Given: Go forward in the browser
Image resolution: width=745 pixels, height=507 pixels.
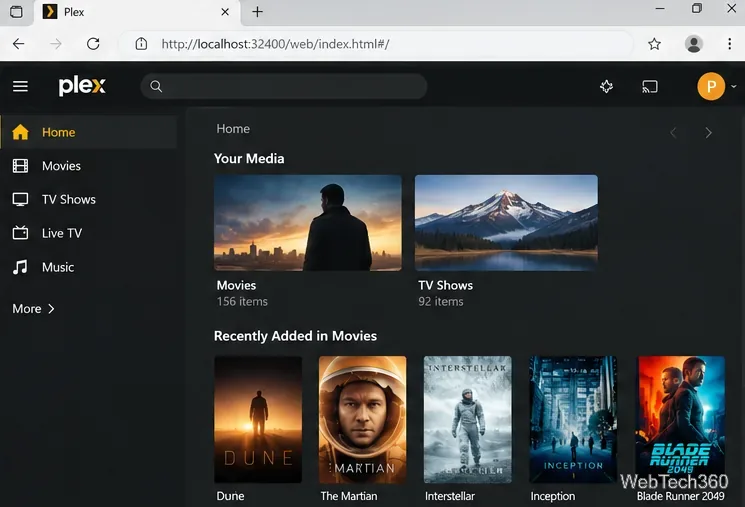Looking at the screenshot, I should coord(56,44).
